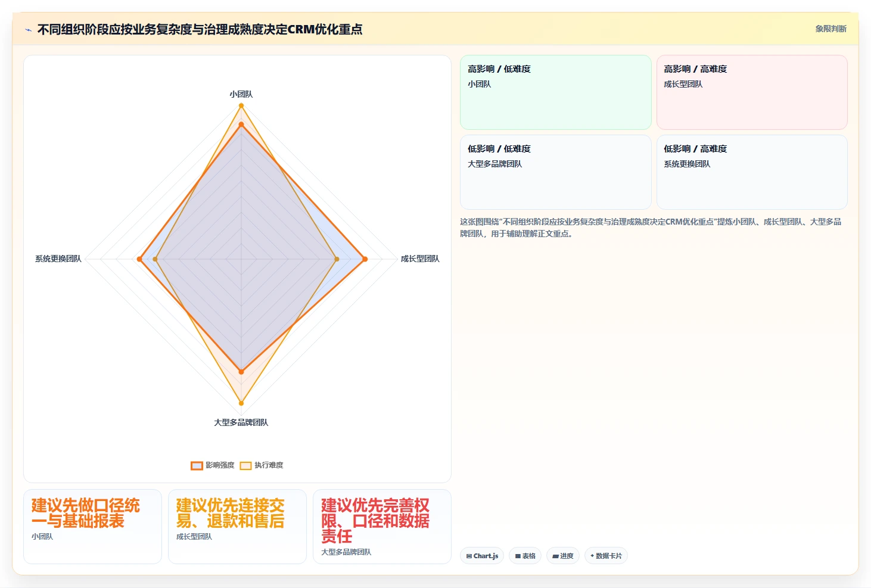Viewport: 871px width, 588px height.
Task: Click the 象限判断 tag in the header
Action: point(830,29)
